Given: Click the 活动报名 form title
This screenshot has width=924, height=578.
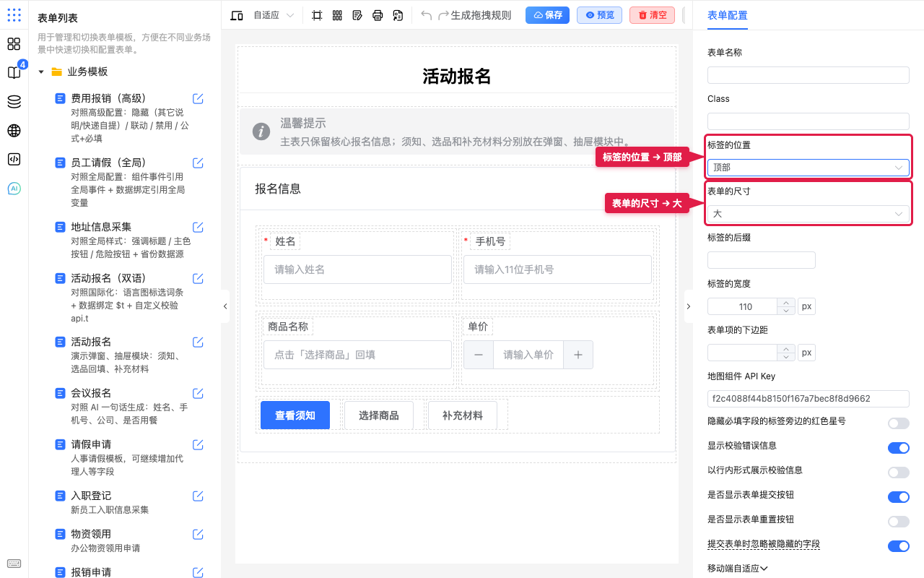Looking at the screenshot, I should (x=457, y=77).
